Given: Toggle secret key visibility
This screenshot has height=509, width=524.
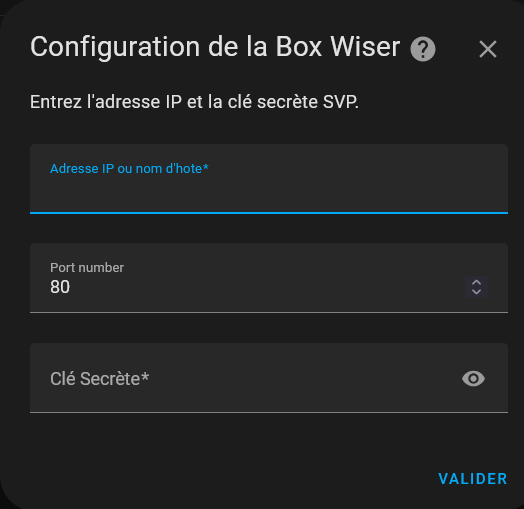Looking at the screenshot, I should point(473,379).
